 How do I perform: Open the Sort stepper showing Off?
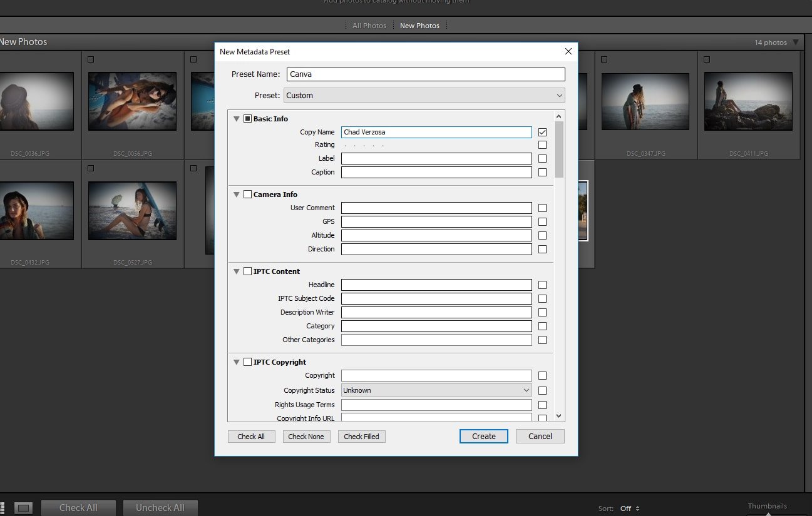tap(629, 508)
